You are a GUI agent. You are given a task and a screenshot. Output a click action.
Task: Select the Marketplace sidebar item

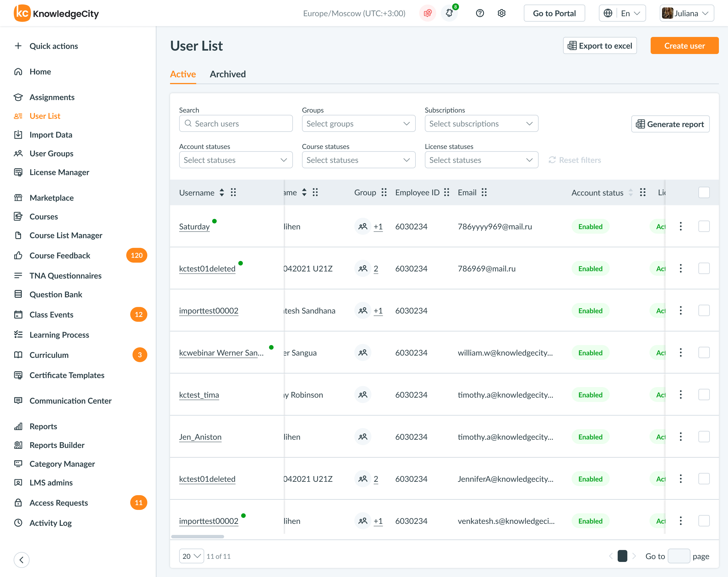click(52, 198)
